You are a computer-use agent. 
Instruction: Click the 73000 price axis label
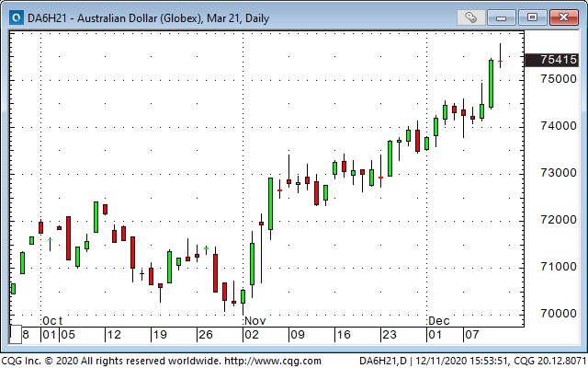coord(559,173)
